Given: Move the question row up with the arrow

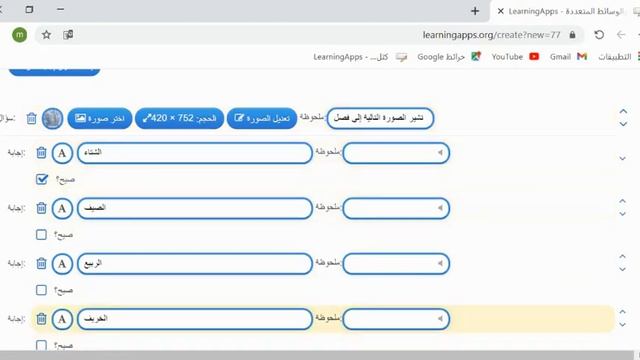Looking at the screenshot, I should [x=623, y=111].
